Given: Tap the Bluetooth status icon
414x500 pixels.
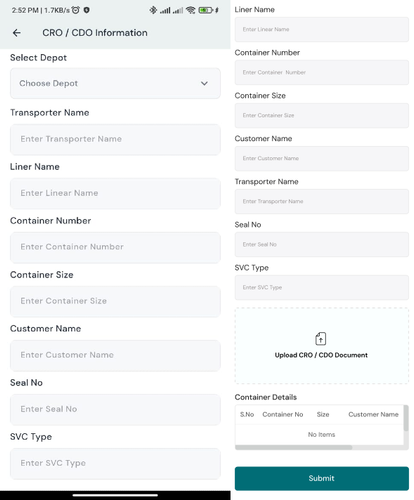Looking at the screenshot, I should [153, 10].
